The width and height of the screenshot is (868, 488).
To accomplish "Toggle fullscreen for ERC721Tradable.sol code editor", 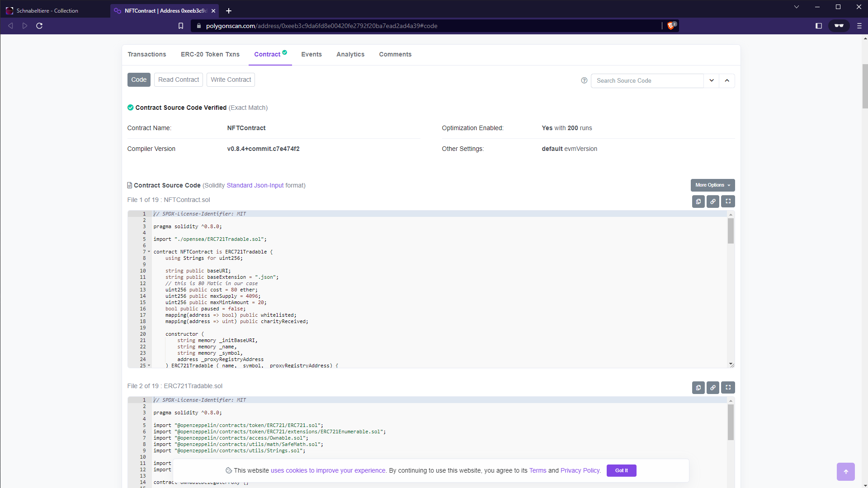I will pyautogui.click(x=728, y=388).
